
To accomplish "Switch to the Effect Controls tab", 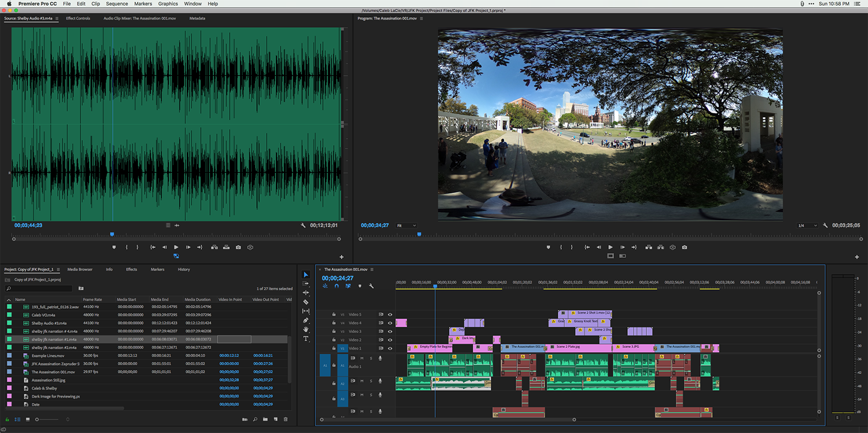I will 78,18.
